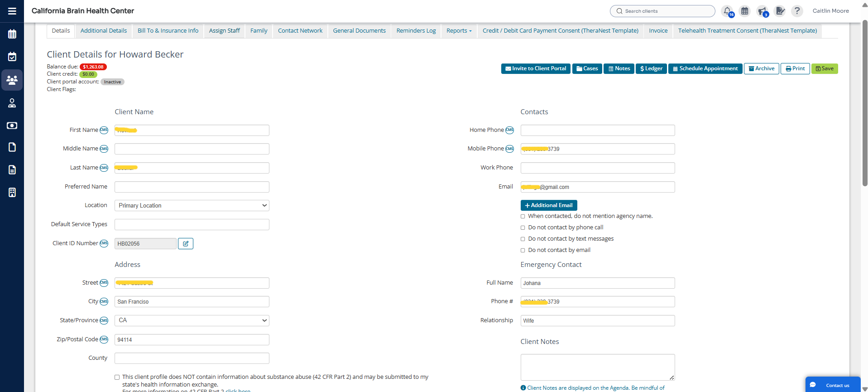
Task: Click the CMS badge next to First Name
Action: (x=104, y=130)
